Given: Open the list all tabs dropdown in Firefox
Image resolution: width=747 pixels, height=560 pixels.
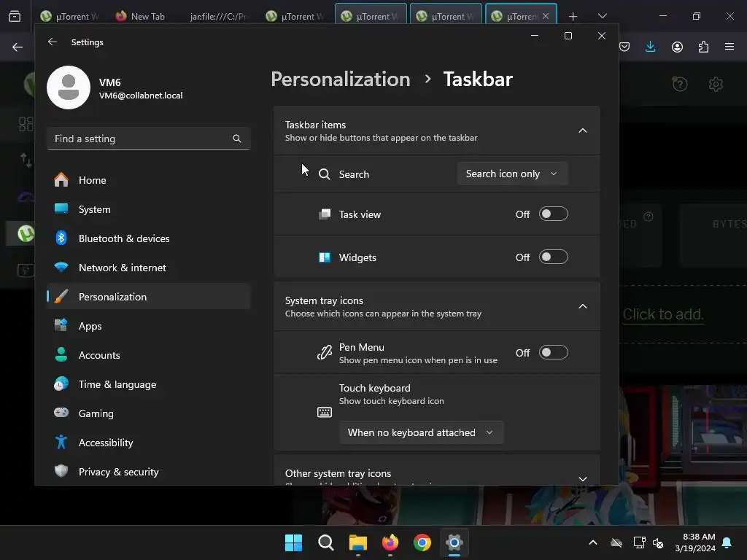Looking at the screenshot, I should coord(603,16).
